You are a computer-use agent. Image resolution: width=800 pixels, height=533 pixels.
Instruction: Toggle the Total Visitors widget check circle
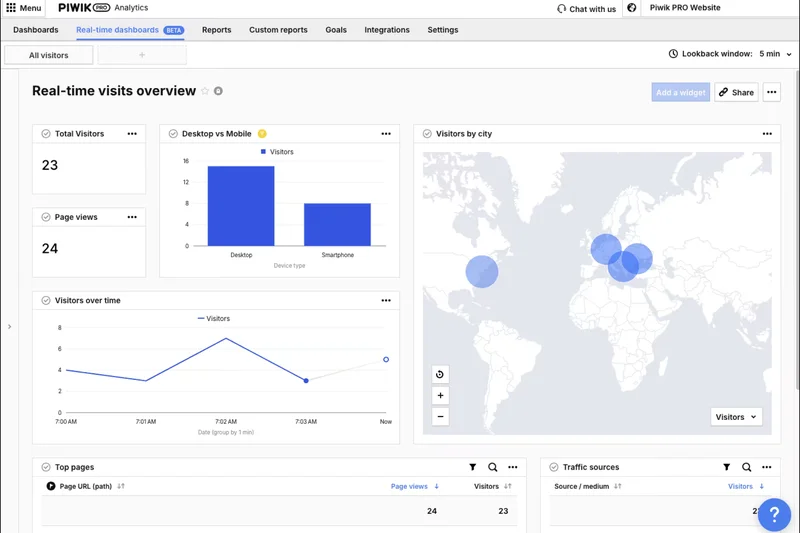click(46, 134)
